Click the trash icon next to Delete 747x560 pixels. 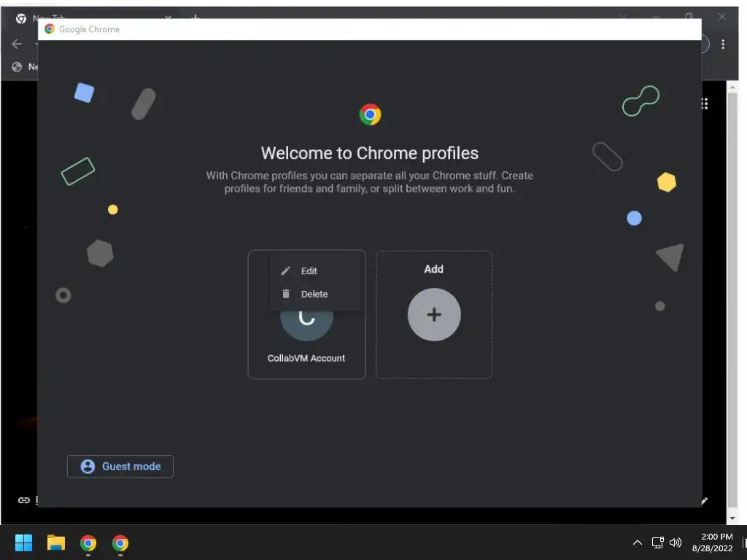(x=285, y=294)
